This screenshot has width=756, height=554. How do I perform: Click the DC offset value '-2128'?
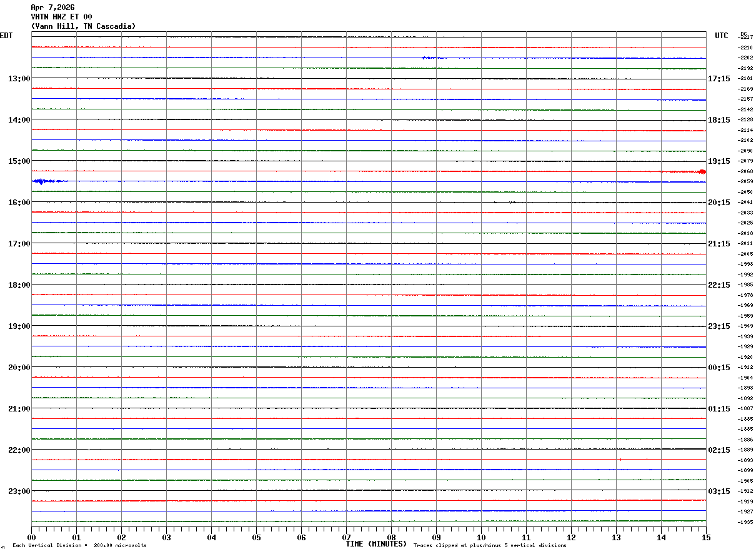[x=746, y=120]
